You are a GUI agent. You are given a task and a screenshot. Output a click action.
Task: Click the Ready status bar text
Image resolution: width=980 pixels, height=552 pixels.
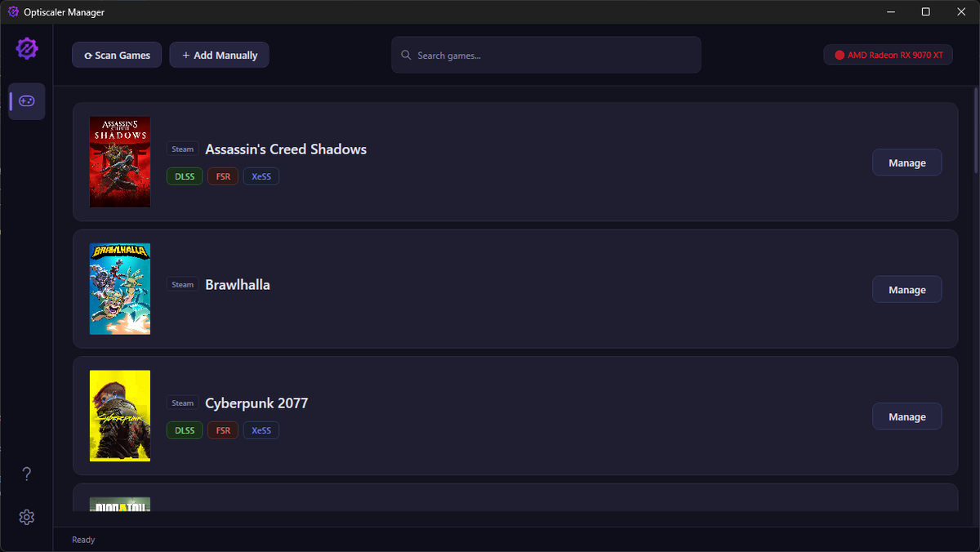click(83, 540)
